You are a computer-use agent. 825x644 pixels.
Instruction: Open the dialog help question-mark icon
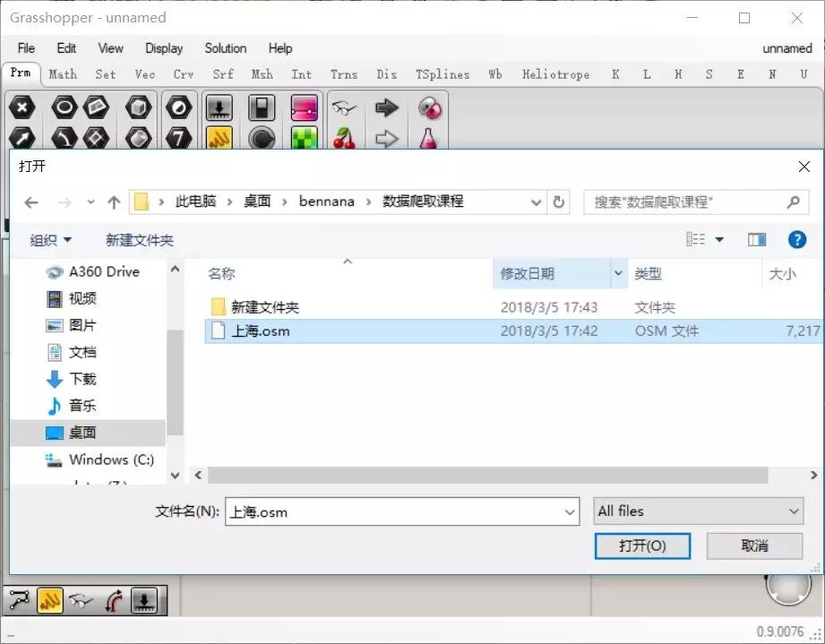[x=797, y=240]
